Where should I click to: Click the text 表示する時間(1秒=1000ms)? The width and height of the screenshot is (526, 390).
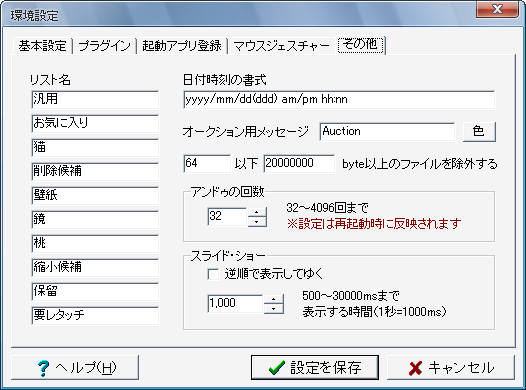pyautogui.click(x=374, y=312)
